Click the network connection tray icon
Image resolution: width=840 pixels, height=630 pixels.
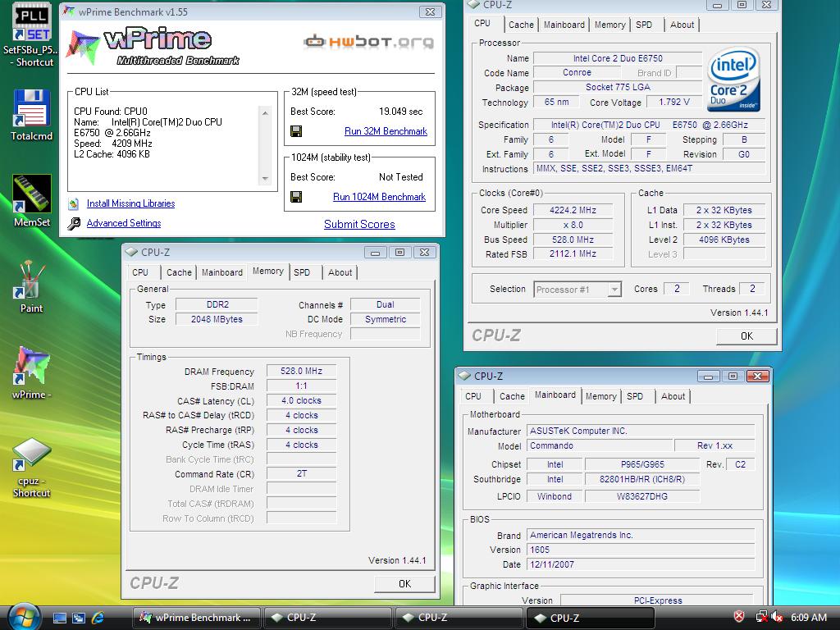coord(761,617)
